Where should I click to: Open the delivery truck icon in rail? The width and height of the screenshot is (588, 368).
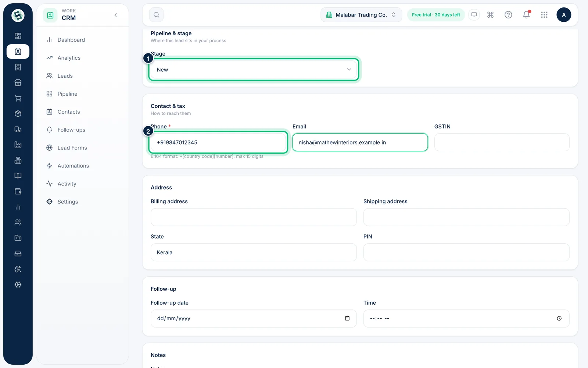tap(18, 129)
